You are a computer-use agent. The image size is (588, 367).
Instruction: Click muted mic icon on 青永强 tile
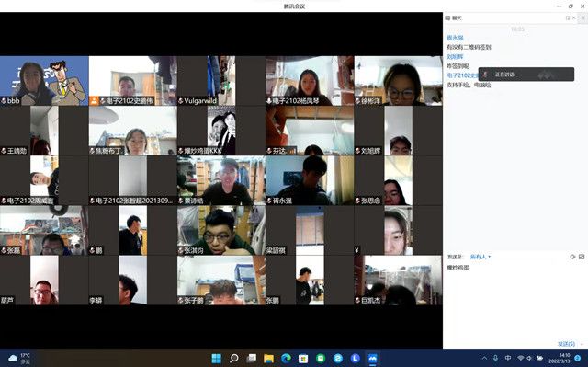click(269, 201)
